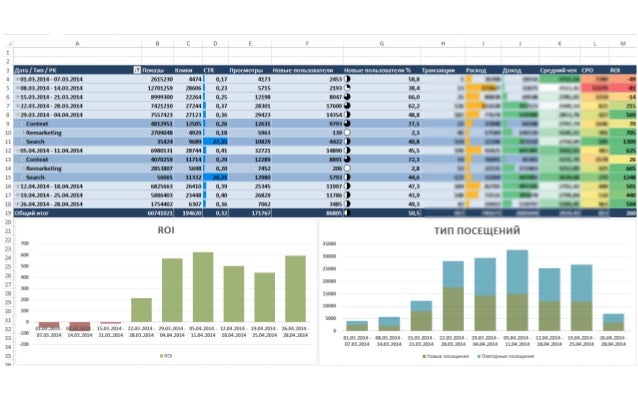The image size is (638, 399).
Task: Expand the Context item in row 9
Action: [x=23, y=124]
